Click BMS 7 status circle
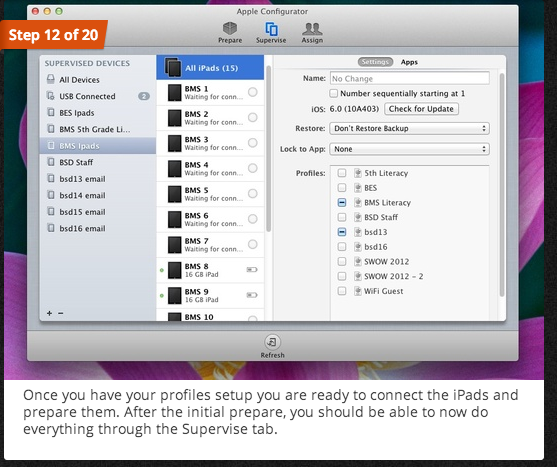The image size is (557, 467). coord(253,244)
